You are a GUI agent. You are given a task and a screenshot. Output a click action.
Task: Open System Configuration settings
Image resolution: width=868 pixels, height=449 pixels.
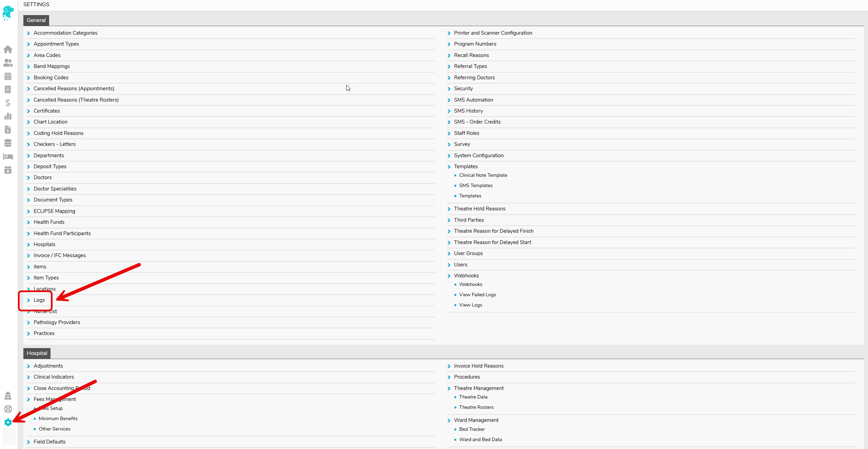click(x=479, y=156)
